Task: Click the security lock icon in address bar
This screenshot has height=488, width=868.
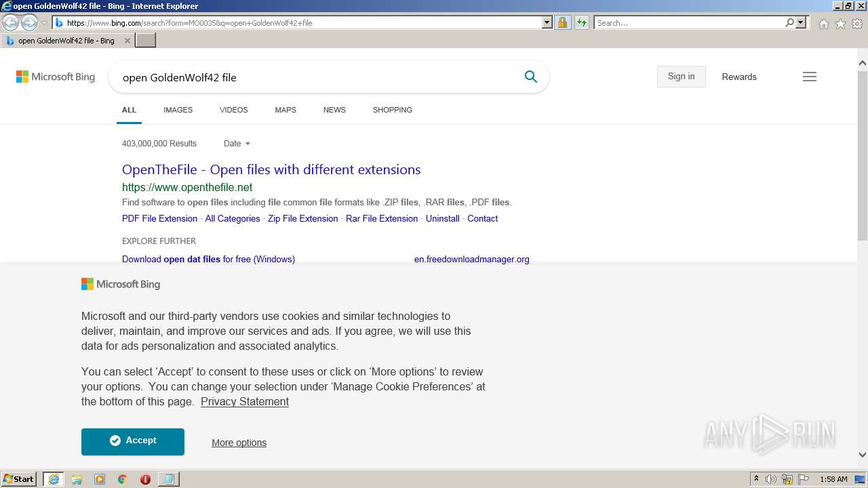Action: coord(562,23)
